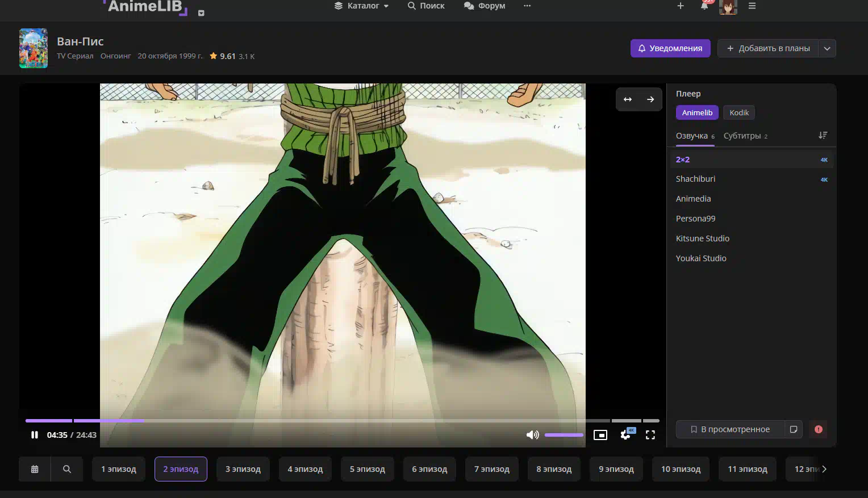Mute the player volume speaker icon

(532, 435)
